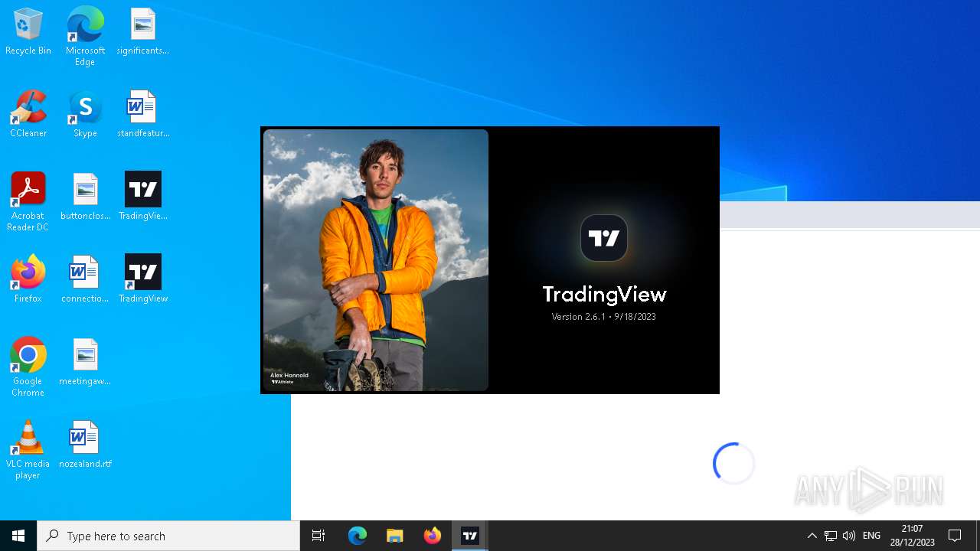The image size is (980, 551).
Task: Click the Version 2.6.1 text
Action: click(604, 317)
